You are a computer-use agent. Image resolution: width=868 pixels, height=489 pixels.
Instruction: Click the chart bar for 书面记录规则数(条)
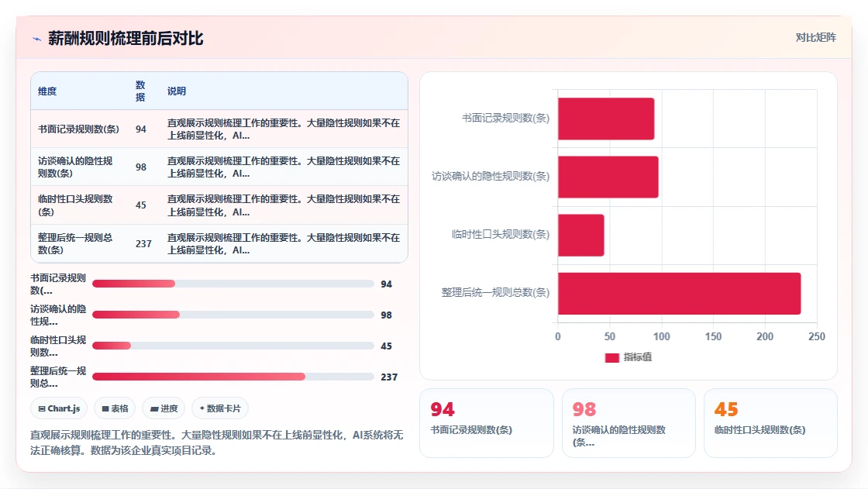tap(606, 119)
